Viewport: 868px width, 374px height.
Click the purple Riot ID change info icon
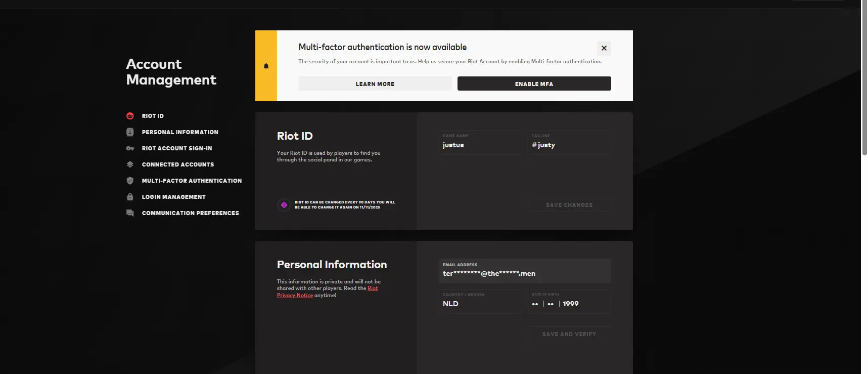click(x=284, y=205)
